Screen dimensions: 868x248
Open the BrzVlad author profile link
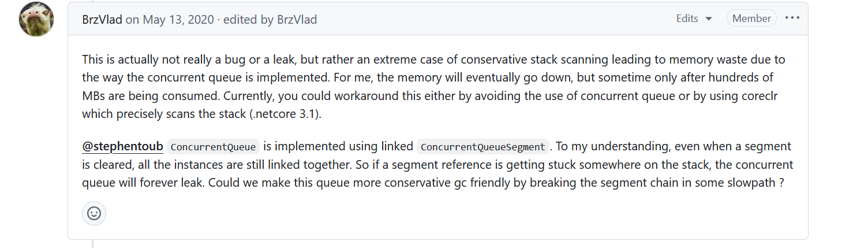coord(102,19)
